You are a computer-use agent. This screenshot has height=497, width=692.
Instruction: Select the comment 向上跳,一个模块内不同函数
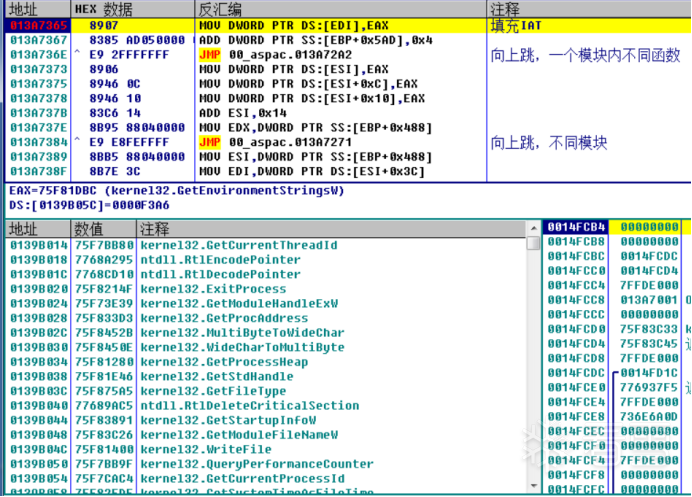click(x=585, y=55)
